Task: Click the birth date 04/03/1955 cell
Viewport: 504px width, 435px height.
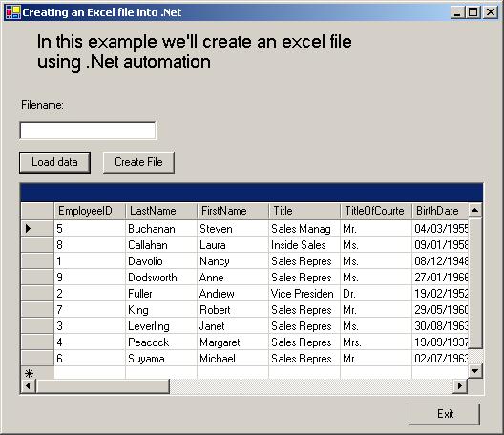Action: coord(440,228)
